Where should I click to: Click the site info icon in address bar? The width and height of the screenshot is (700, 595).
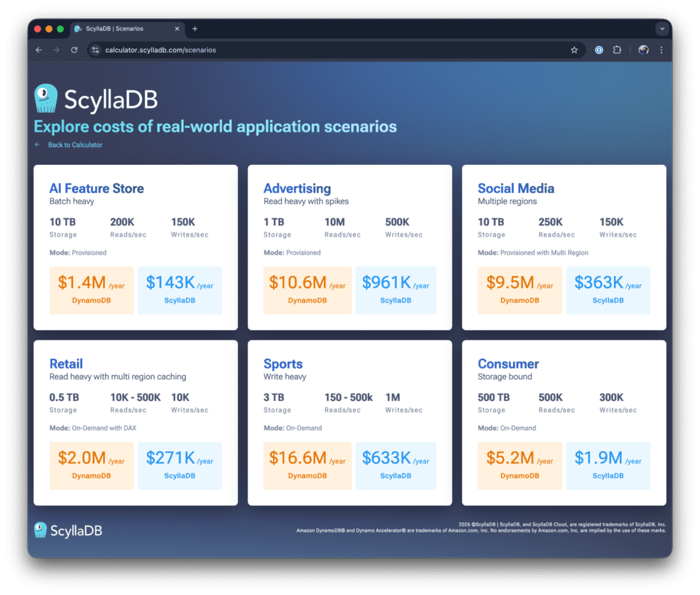tap(95, 50)
